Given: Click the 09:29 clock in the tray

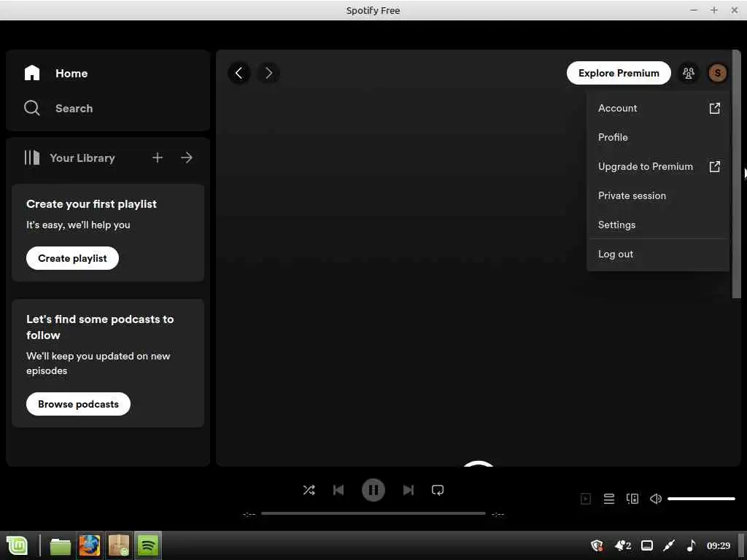Looking at the screenshot, I should [719, 545].
